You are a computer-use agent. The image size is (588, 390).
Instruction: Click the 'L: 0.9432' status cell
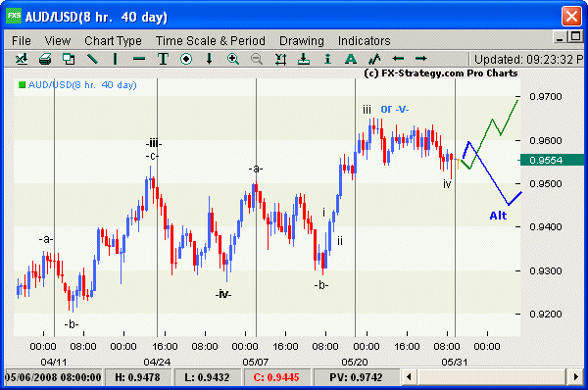point(207,377)
